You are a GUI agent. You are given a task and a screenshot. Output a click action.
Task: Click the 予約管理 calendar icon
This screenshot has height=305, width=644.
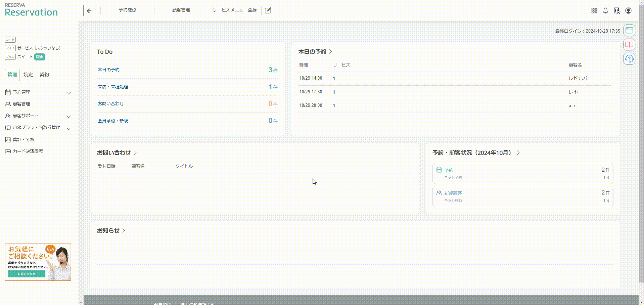point(8,92)
